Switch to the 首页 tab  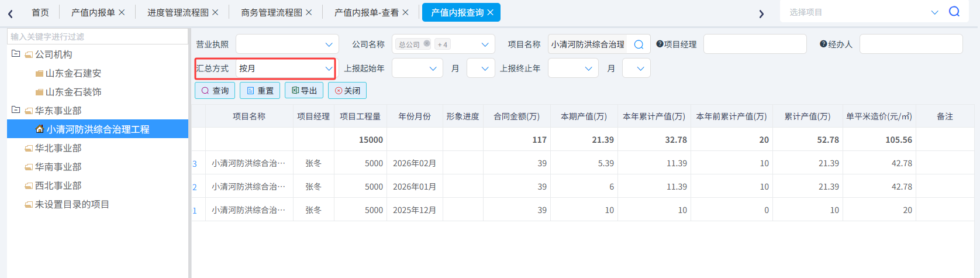(40, 12)
